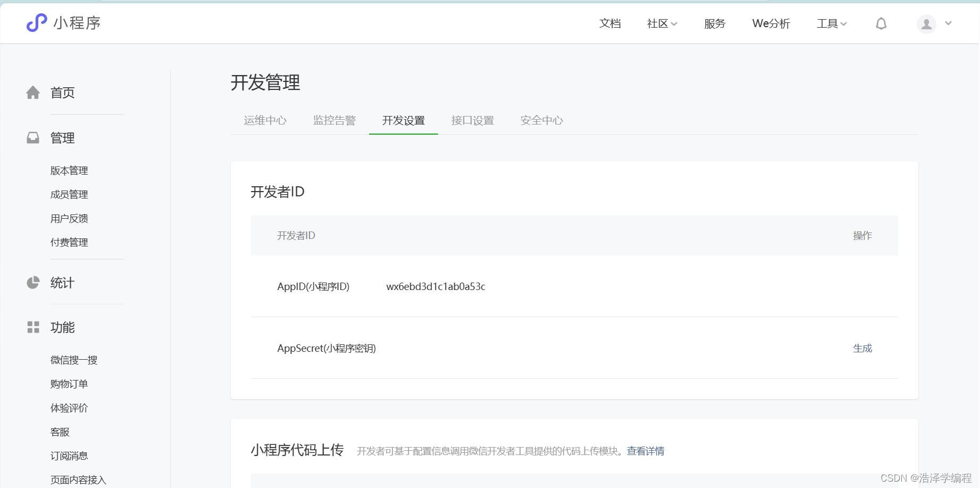This screenshot has width=980, height=488.
Task: Open 付费管理 in sidebar
Action: point(69,243)
